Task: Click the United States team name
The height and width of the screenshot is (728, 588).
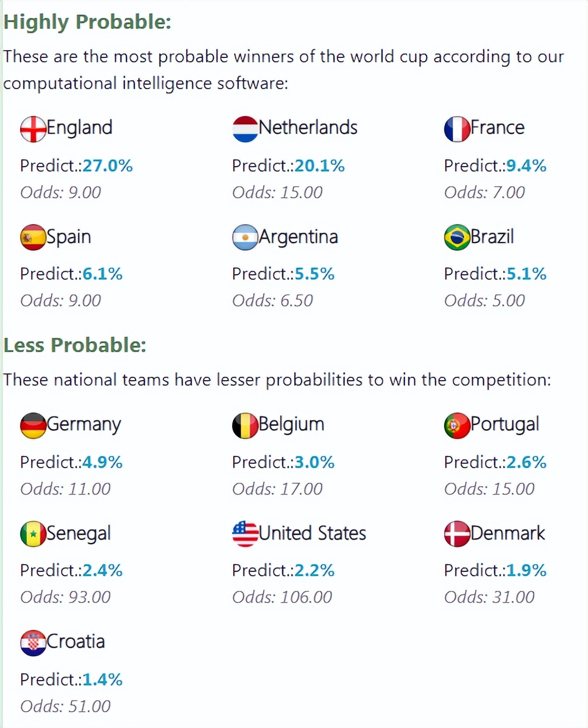Action: tap(312, 533)
